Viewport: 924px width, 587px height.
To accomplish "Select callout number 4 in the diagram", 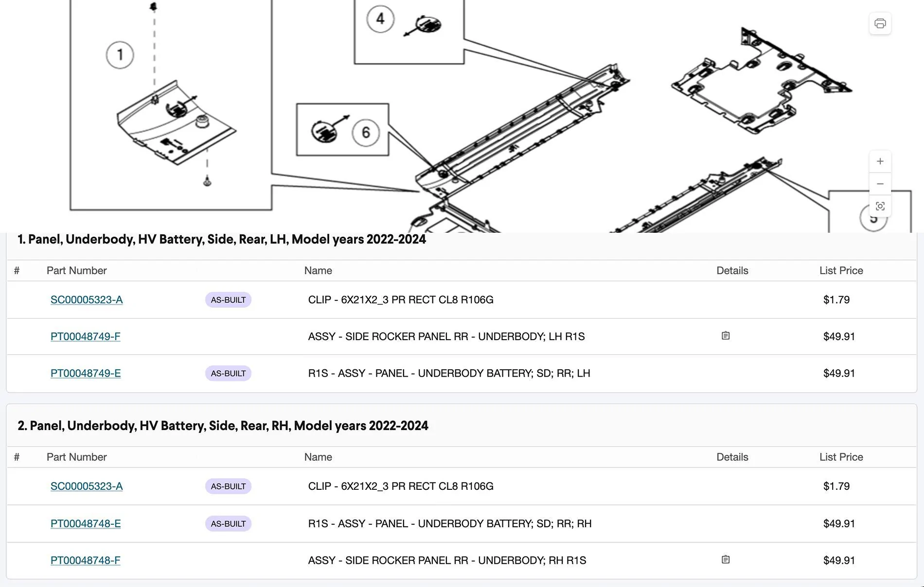I will click(x=380, y=19).
